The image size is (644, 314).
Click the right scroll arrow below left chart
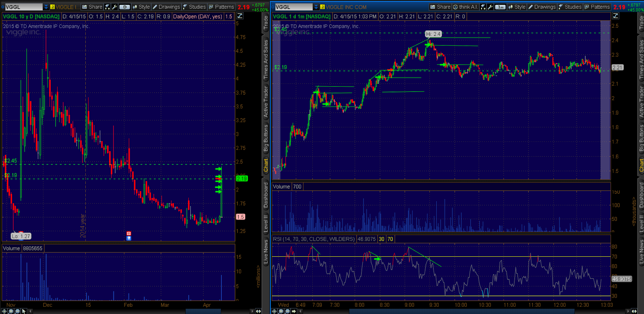click(252, 311)
